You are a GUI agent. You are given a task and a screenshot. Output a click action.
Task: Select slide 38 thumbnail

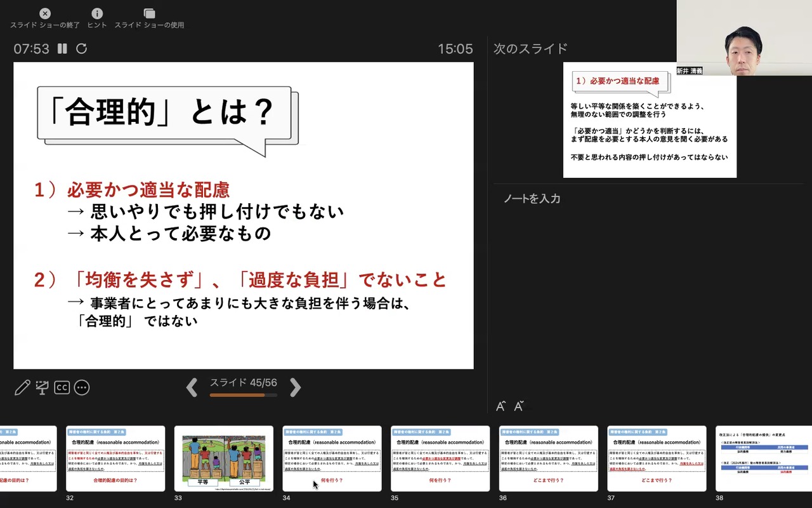[764, 458]
